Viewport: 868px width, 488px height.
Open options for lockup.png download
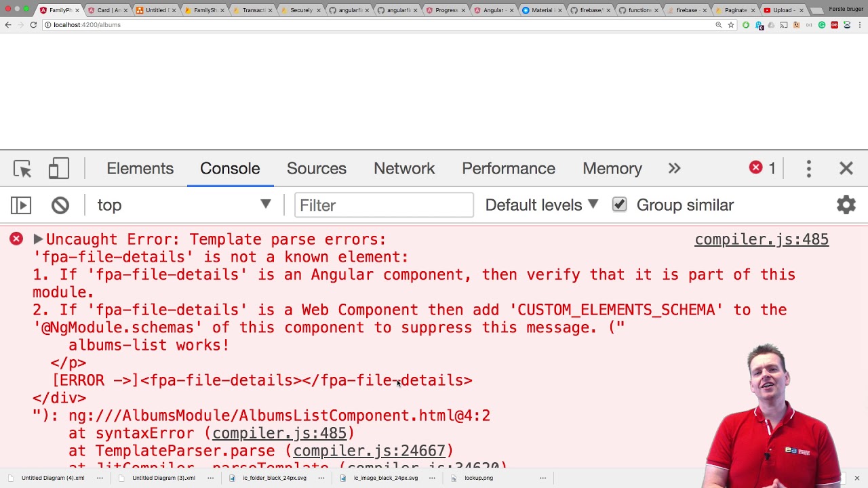pyautogui.click(x=542, y=478)
